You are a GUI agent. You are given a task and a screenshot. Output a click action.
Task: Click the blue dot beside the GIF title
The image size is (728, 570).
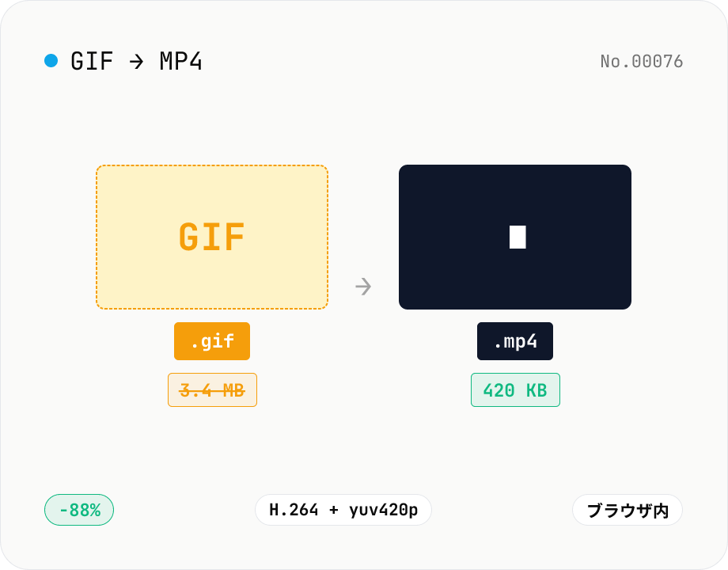point(51,61)
